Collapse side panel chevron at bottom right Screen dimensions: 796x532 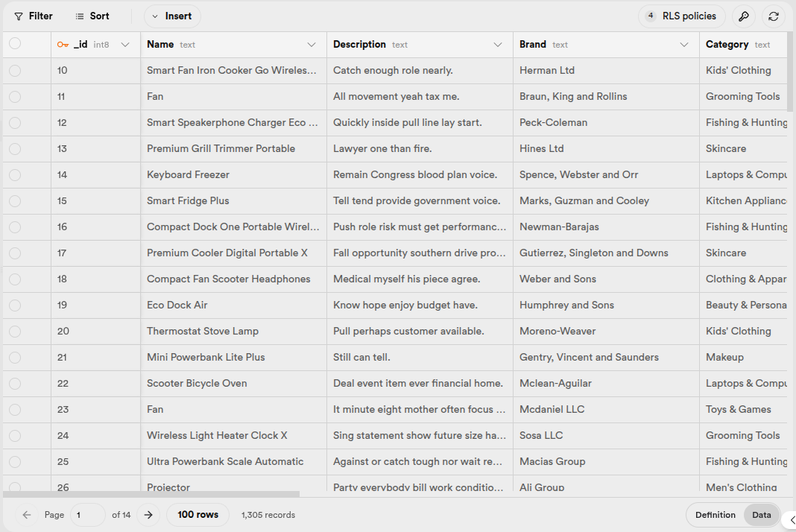[792, 519]
